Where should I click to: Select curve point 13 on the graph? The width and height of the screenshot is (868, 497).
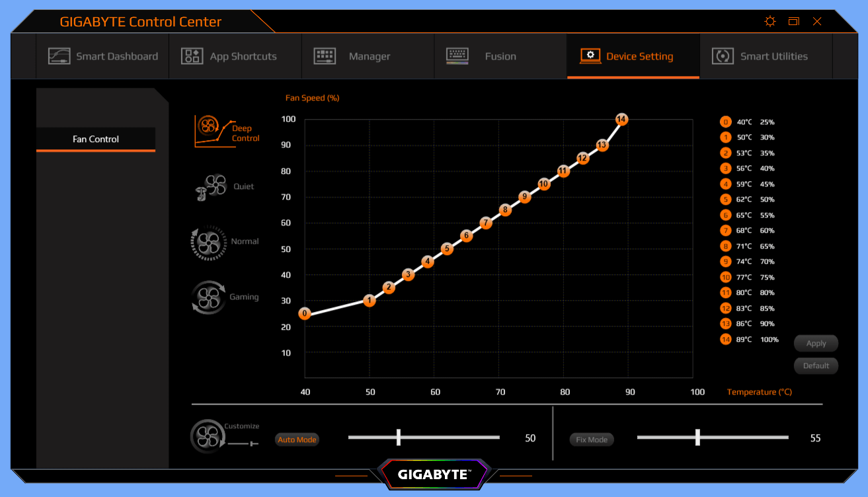pos(602,145)
